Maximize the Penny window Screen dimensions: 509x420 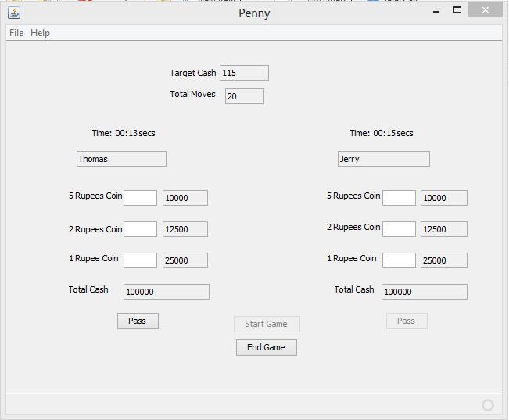[457, 10]
